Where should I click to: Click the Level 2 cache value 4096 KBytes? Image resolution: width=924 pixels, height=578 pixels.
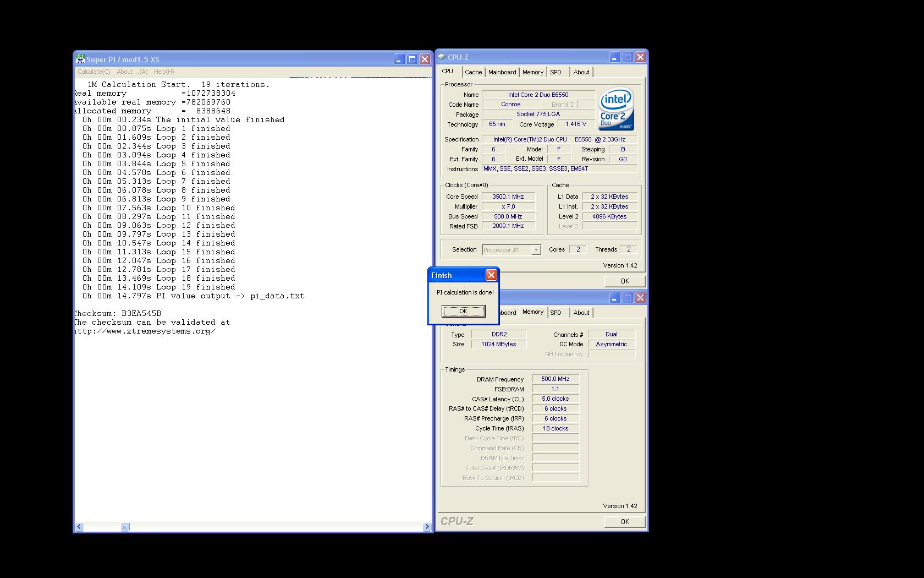pyautogui.click(x=609, y=216)
